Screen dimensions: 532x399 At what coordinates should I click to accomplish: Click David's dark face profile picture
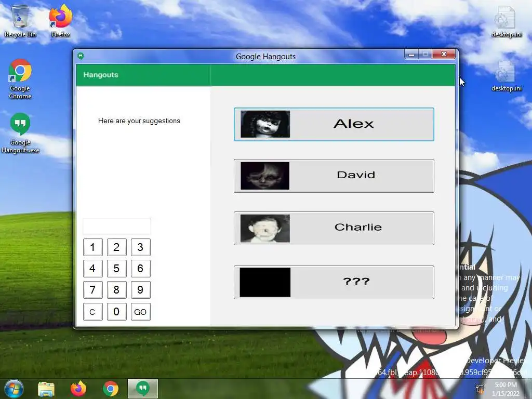tap(265, 176)
